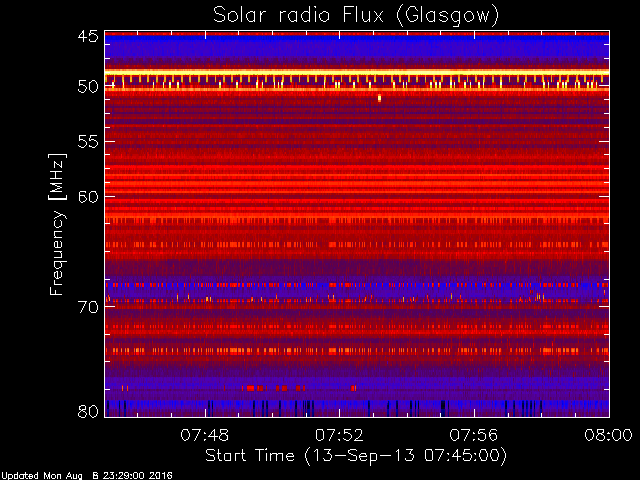Click the 60 frequency tick label
Image resolution: width=640 pixels, height=480 pixels.
click(x=88, y=197)
